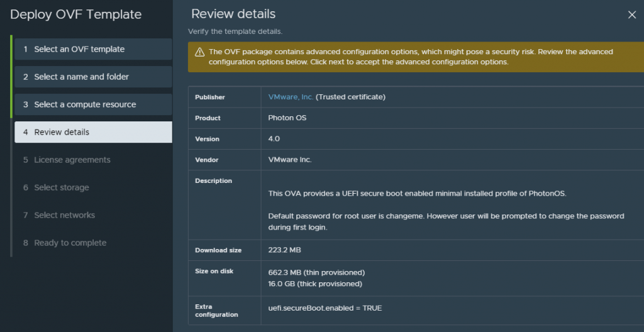Click 'uefi.secureBoot.enabled = TRUE' value
This screenshot has width=644, height=332.
[325, 307]
